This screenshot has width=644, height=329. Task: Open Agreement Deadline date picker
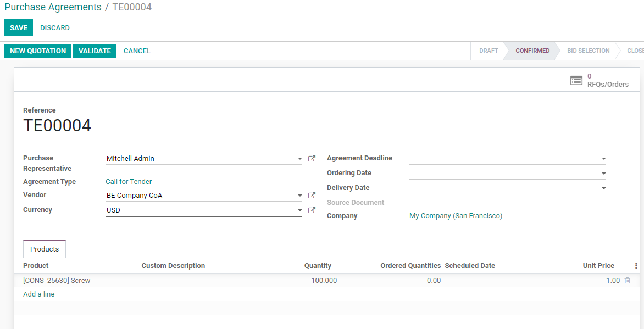(x=603, y=159)
